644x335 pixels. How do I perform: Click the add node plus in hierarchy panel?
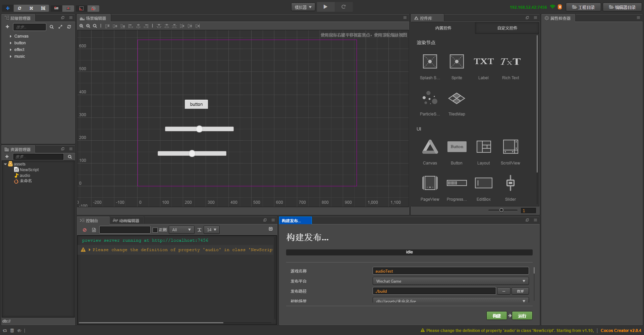pos(7,27)
